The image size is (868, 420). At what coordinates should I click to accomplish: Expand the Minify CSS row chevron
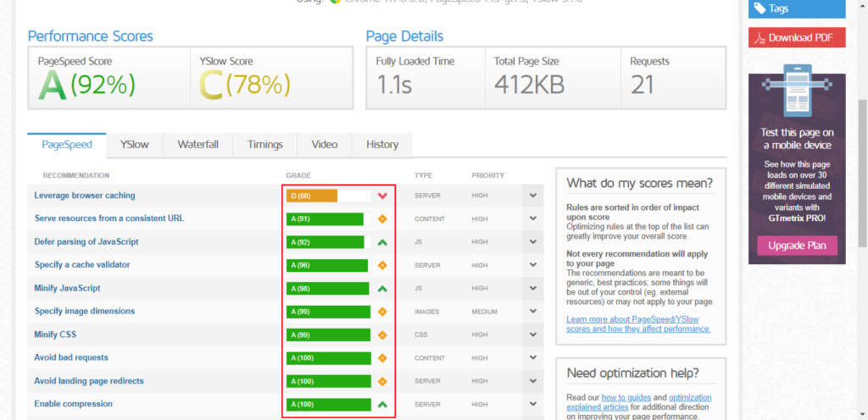(x=532, y=334)
